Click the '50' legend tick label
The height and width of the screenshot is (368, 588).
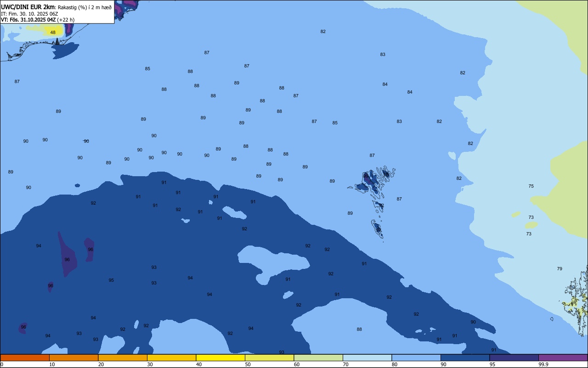248,364
